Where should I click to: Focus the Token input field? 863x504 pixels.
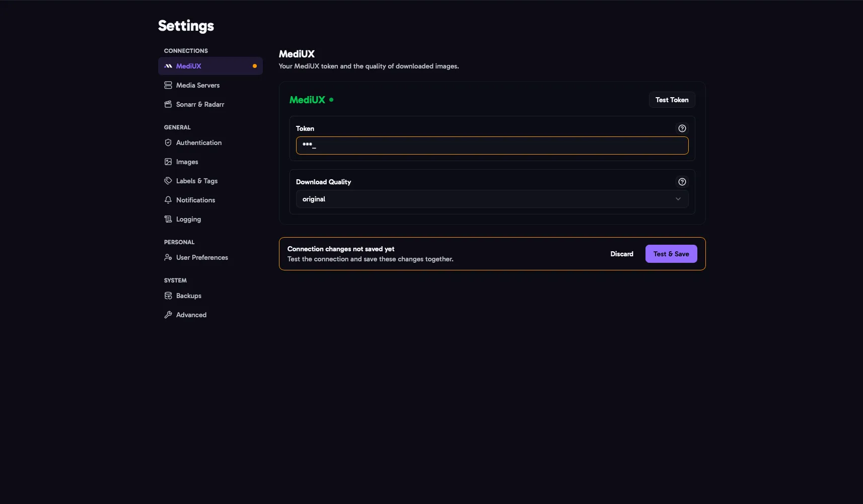tap(492, 146)
